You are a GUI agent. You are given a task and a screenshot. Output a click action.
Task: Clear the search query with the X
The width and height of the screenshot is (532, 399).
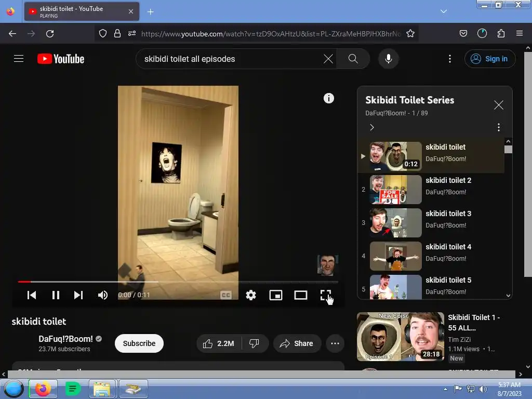coord(328,59)
